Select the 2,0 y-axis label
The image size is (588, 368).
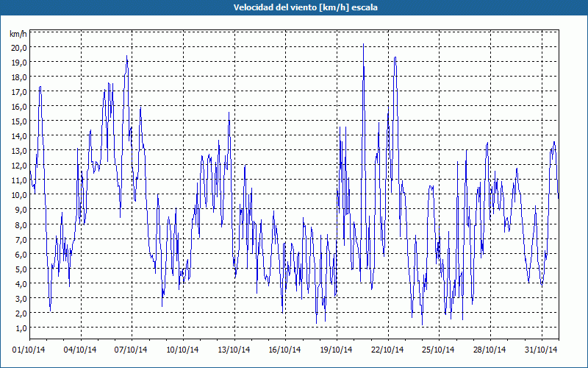point(21,313)
